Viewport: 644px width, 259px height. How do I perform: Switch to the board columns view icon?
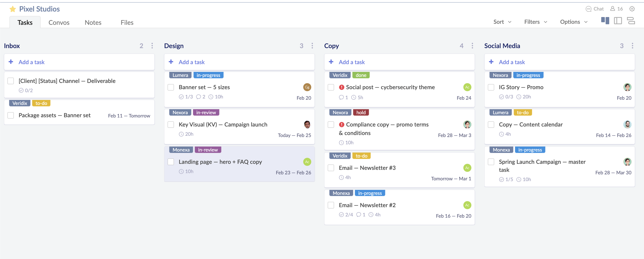tap(605, 21)
